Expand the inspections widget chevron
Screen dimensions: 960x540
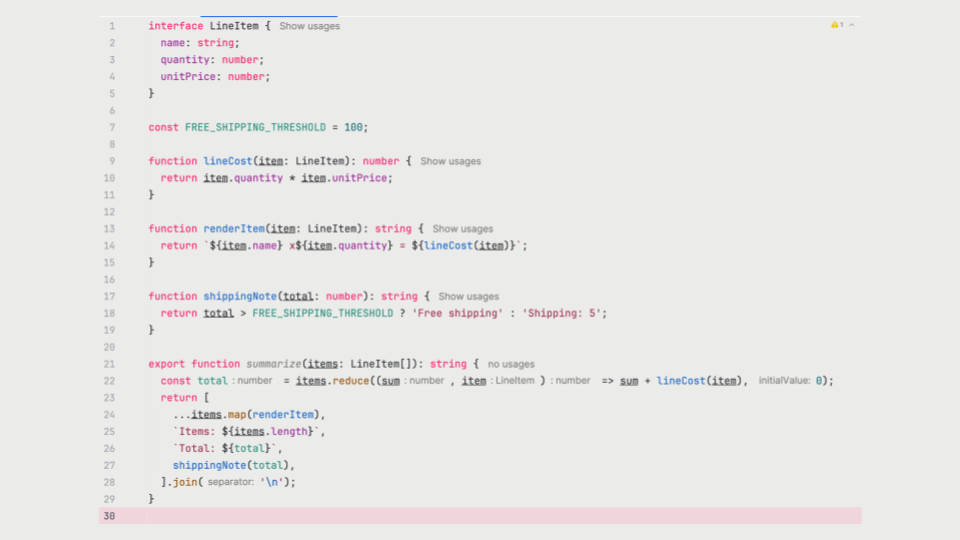coord(852,25)
